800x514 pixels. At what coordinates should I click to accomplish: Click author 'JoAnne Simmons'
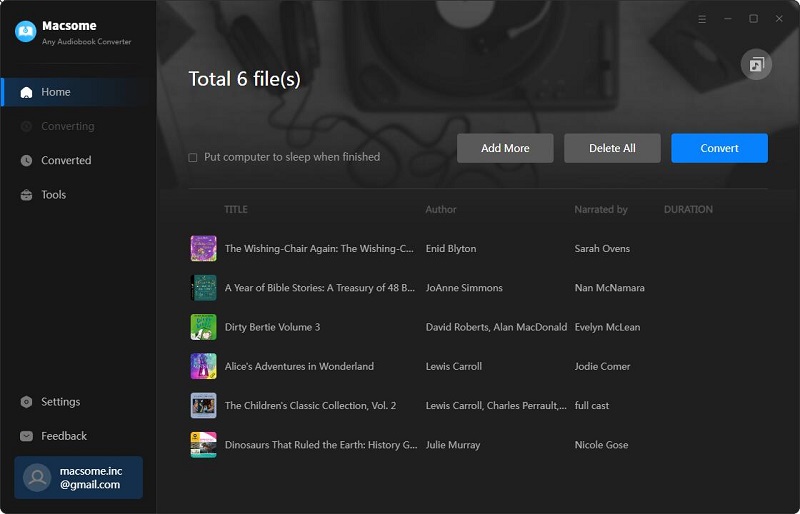pos(464,288)
